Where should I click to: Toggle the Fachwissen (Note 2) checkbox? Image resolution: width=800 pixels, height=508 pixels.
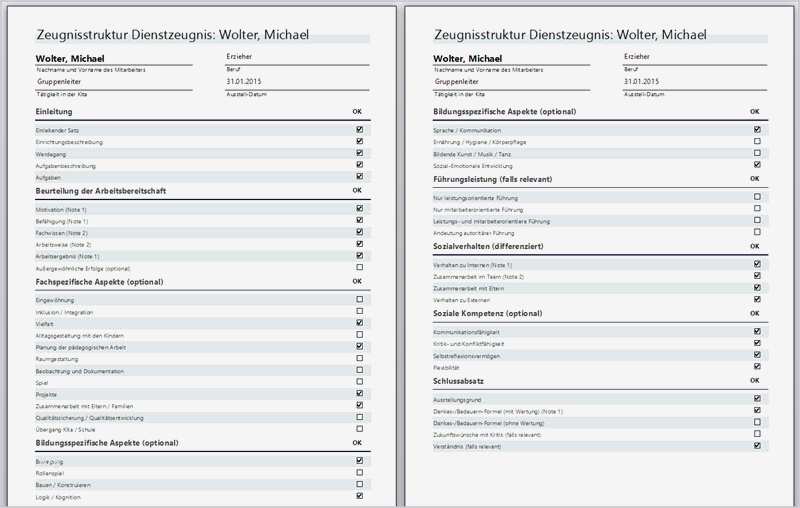[x=360, y=232]
